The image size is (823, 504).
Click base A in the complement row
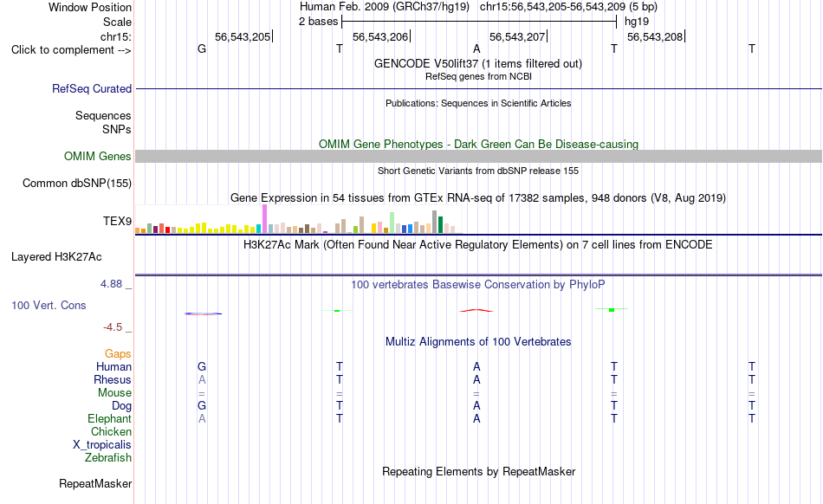click(x=476, y=48)
